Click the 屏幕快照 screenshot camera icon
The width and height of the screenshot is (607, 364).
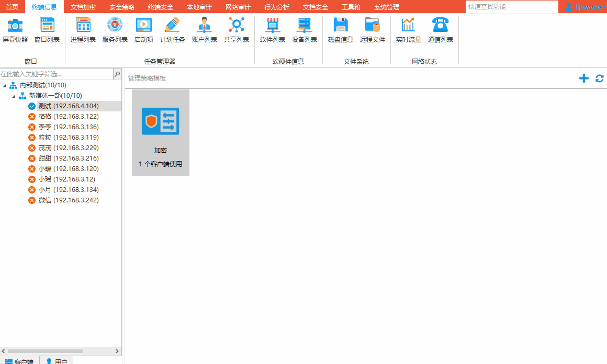point(15,25)
